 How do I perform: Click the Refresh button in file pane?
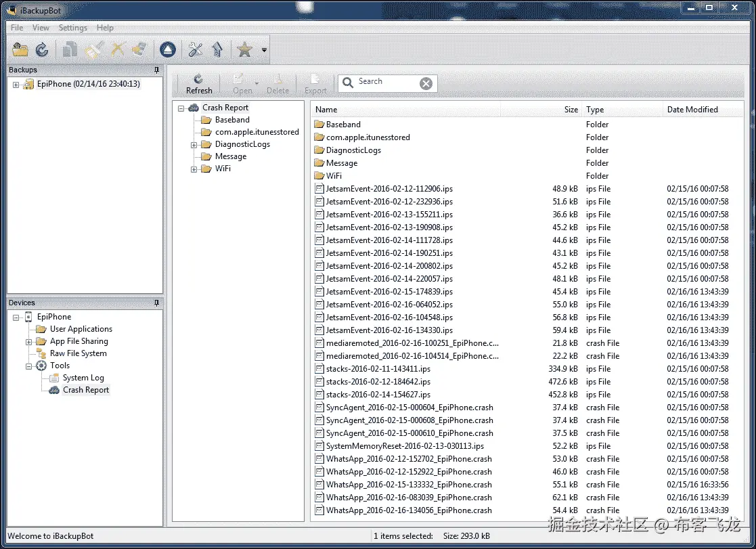tap(199, 84)
